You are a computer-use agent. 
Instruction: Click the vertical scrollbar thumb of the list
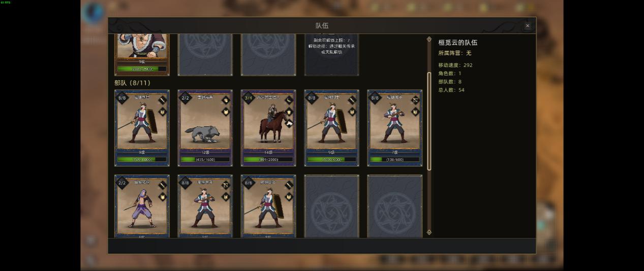(429, 121)
